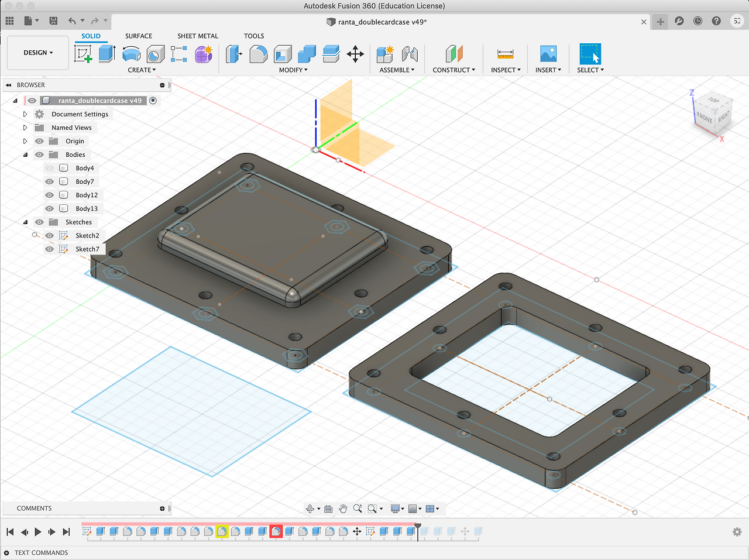
Task: Expand Document Settings node
Action: (x=25, y=114)
